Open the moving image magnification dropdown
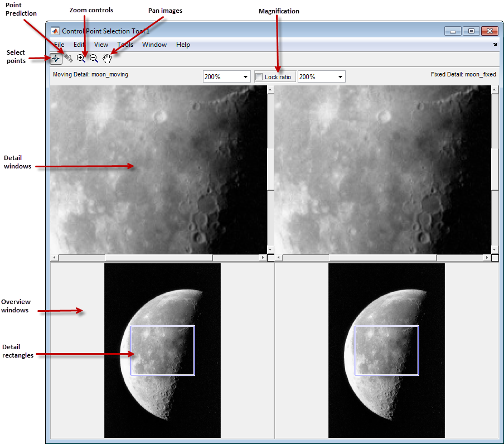The width and height of the screenshot is (504, 444). [245, 77]
